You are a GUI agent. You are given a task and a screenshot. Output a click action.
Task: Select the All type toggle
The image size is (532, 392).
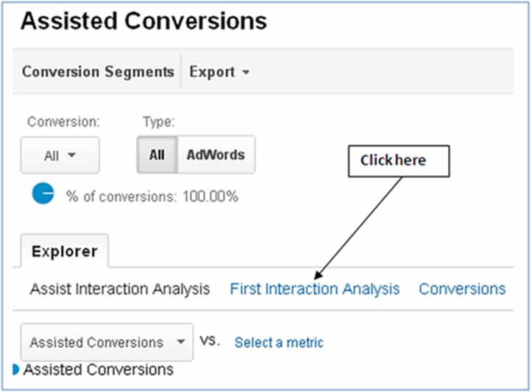[157, 155]
